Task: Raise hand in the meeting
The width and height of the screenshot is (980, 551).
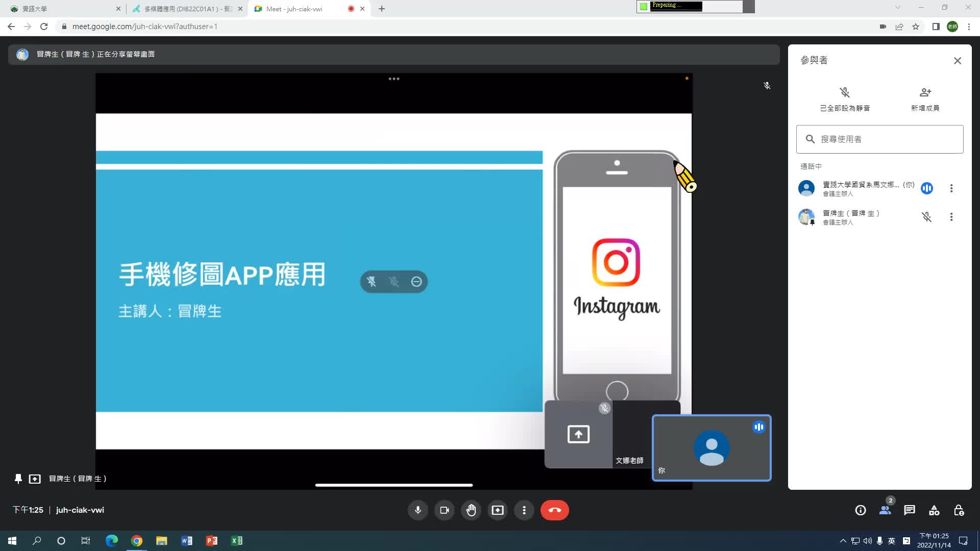Action: tap(471, 510)
